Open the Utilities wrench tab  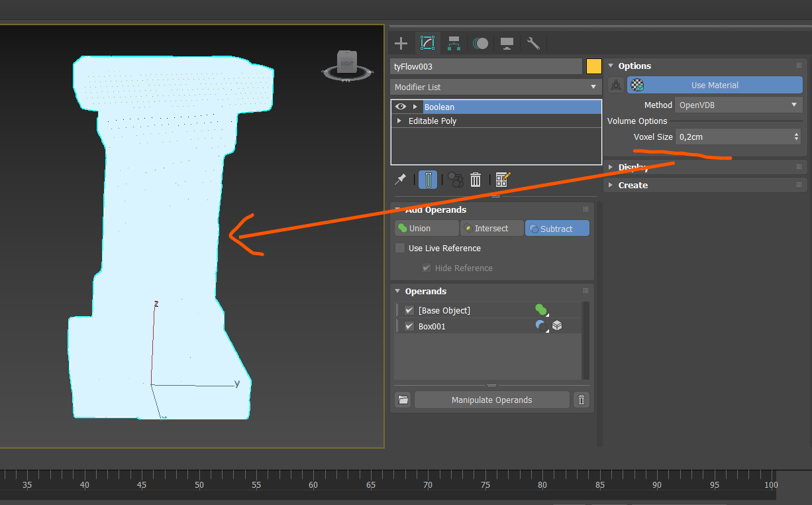533,44
